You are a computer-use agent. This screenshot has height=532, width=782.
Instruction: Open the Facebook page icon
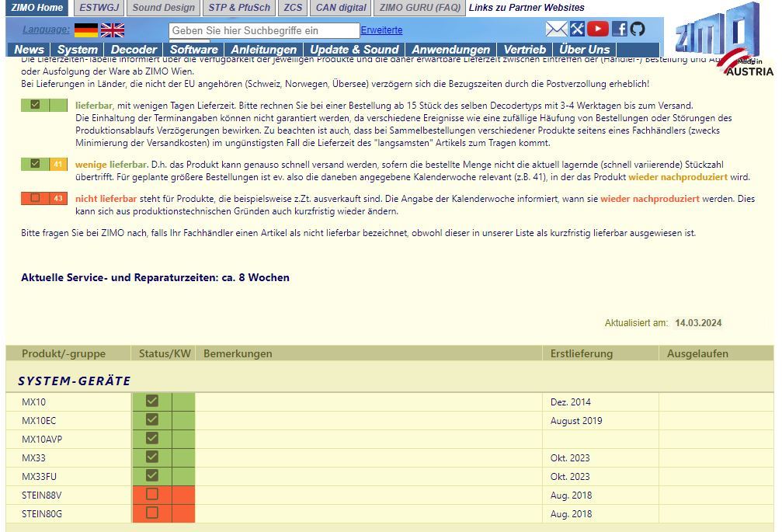coord(619,29)
